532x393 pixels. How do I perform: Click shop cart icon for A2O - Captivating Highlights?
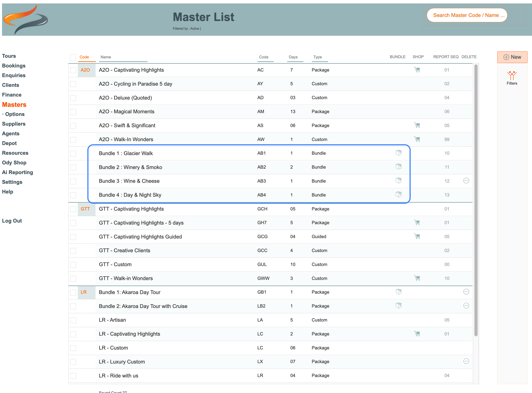417,70
